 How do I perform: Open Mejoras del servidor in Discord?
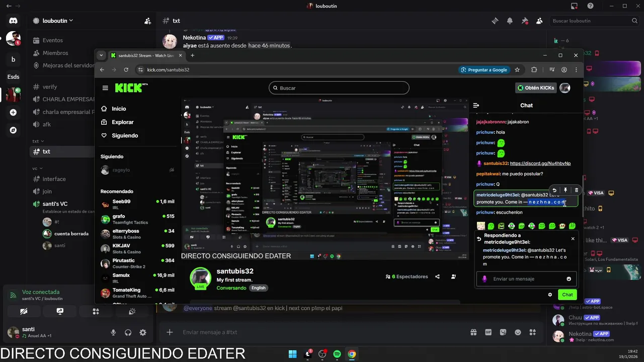coord(63,65)
